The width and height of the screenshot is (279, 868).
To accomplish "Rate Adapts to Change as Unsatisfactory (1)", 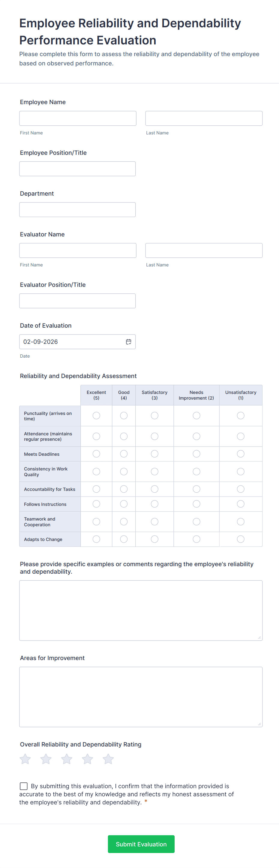I will 241,539.
